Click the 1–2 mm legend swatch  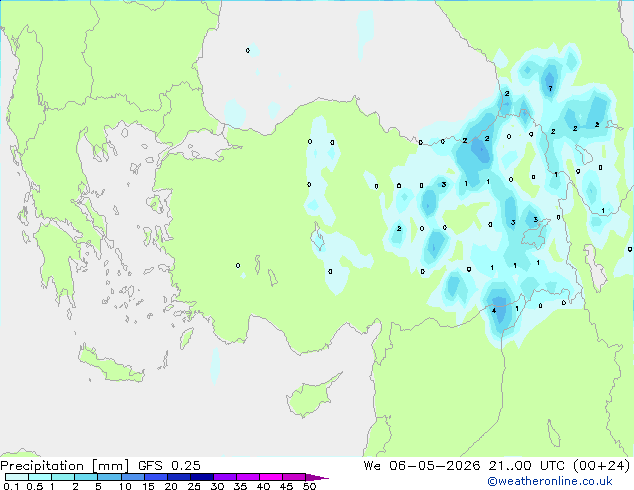click(x=63, y=477)
